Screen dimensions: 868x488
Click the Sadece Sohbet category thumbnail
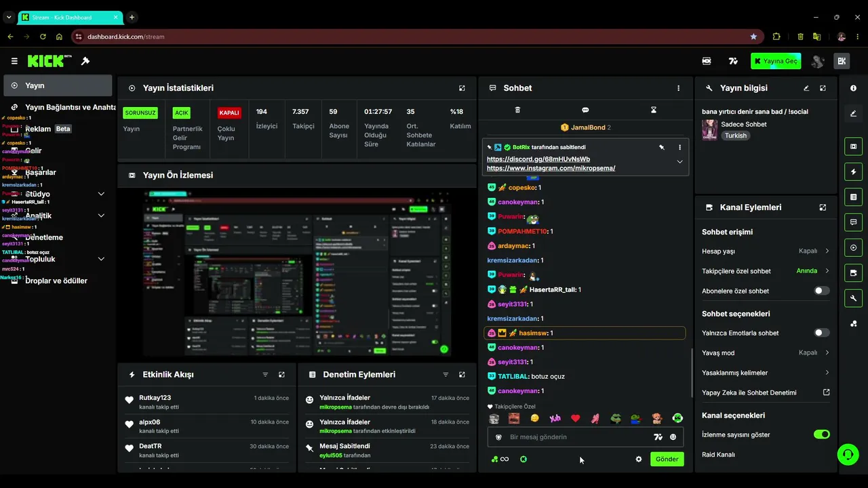tap(710, 129)
